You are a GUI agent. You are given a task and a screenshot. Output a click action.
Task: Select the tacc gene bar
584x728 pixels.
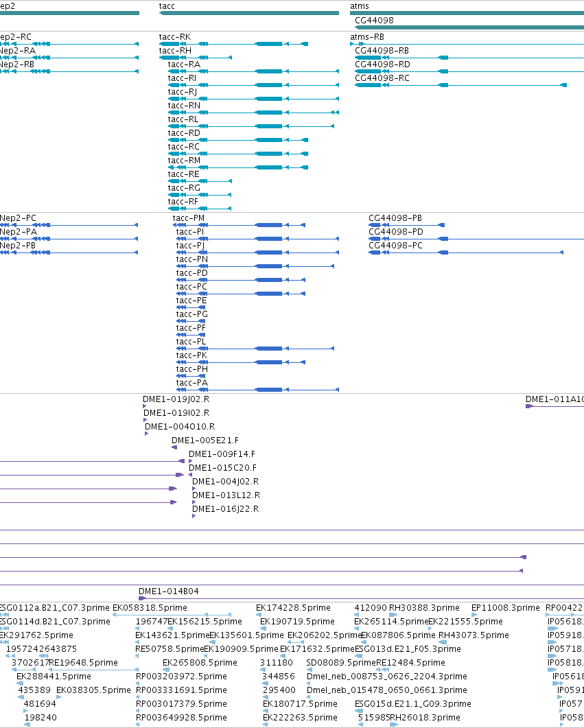tap(249, 13)
